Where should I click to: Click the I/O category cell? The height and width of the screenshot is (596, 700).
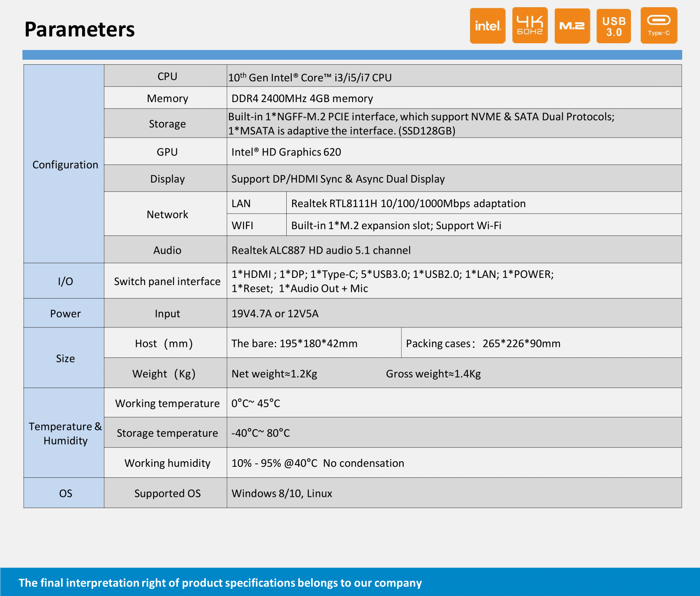coord(64,281)
